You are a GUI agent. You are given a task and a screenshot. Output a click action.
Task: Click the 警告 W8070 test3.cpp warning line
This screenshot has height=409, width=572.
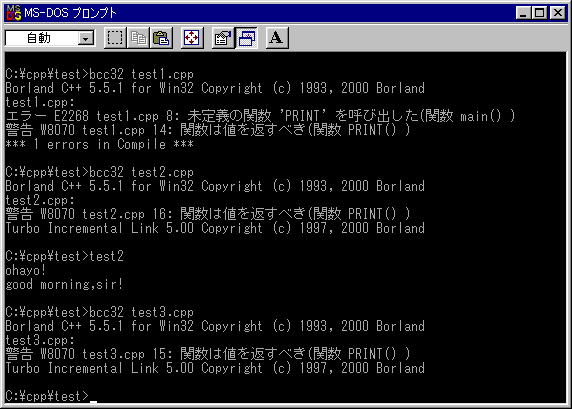point(208,354)
